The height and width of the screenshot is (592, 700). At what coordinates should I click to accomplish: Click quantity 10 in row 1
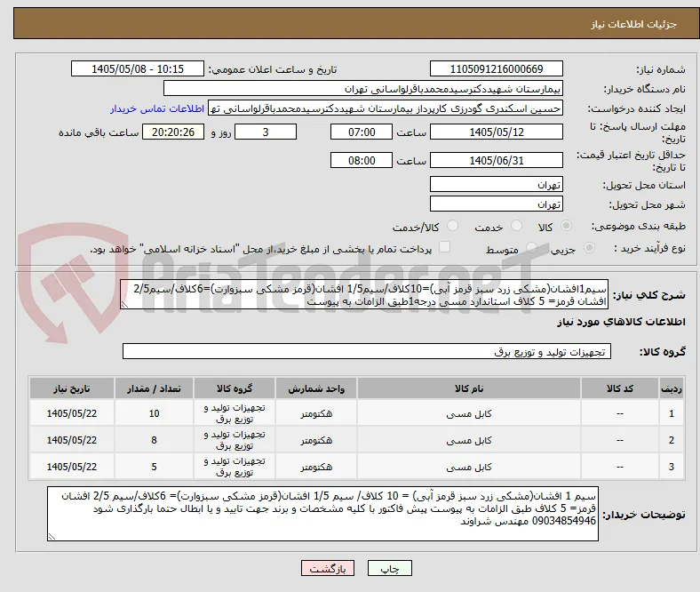pyautogui.click(x=154, y=413)
